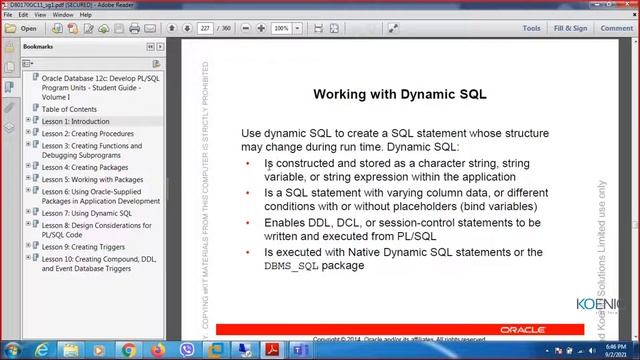This screenshot has width=640, height=360.
Task: Collapse the Bookmarks panel with double-arrow button
Action: tap(151, 47)
